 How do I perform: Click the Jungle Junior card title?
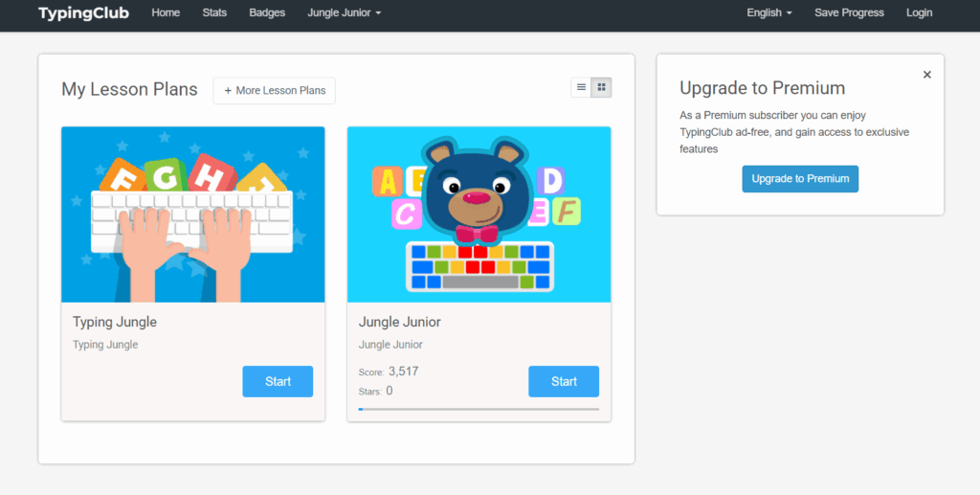(x=399, y=322)
